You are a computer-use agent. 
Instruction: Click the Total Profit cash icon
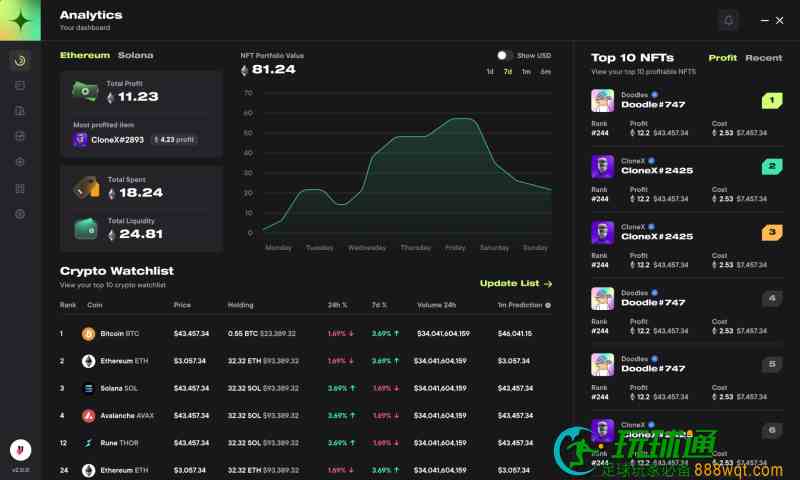[x=85, y=92]
